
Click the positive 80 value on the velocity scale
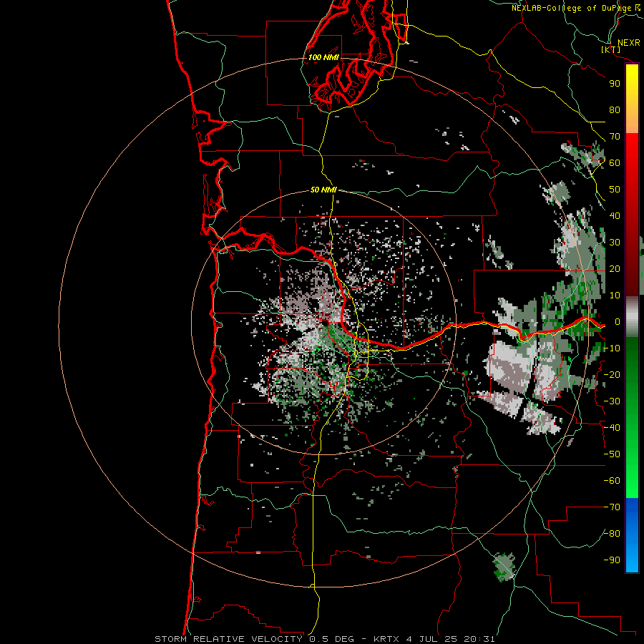coord(615,109)
